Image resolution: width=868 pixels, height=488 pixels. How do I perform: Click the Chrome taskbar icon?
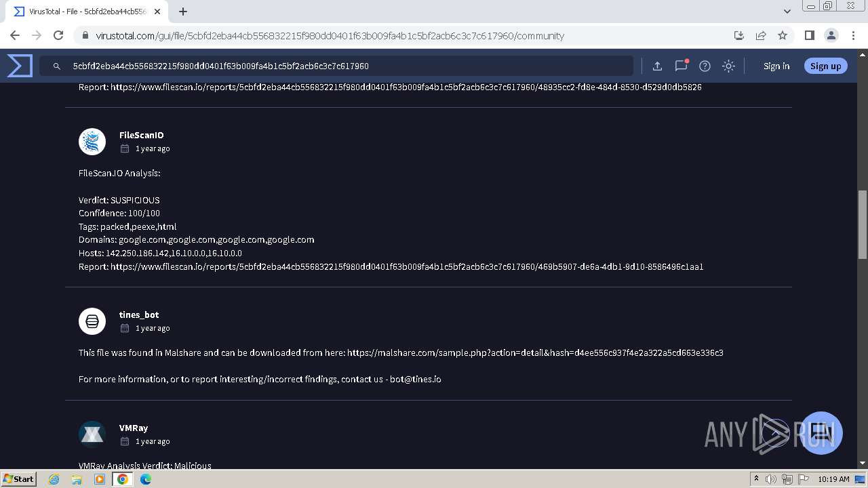click(x=123, y=479)
